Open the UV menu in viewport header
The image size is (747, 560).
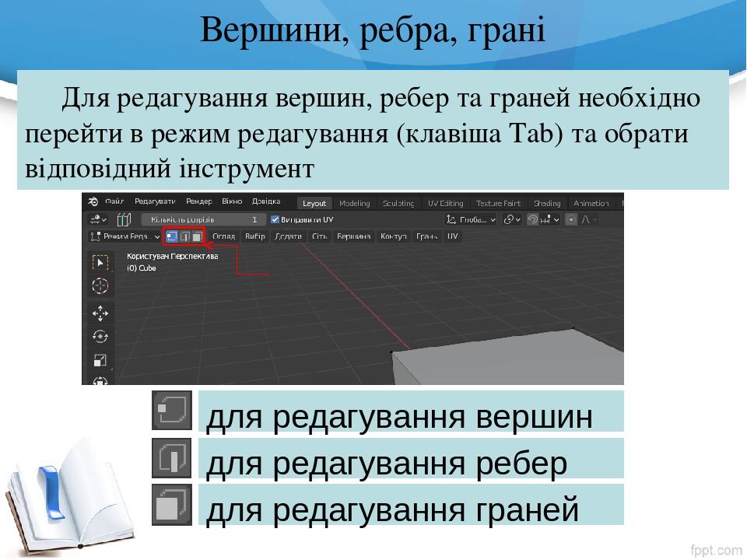[452, 236]
